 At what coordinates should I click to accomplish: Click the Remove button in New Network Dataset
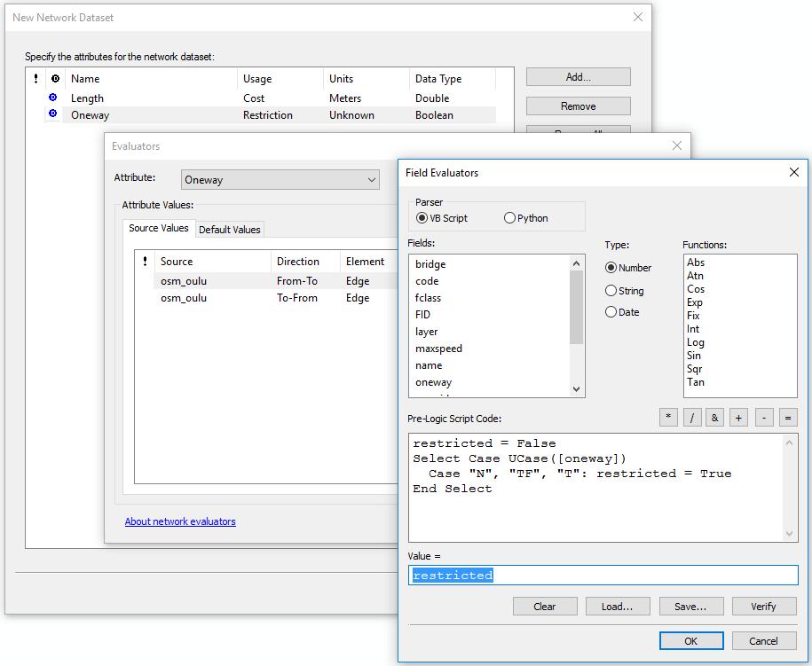579,106
